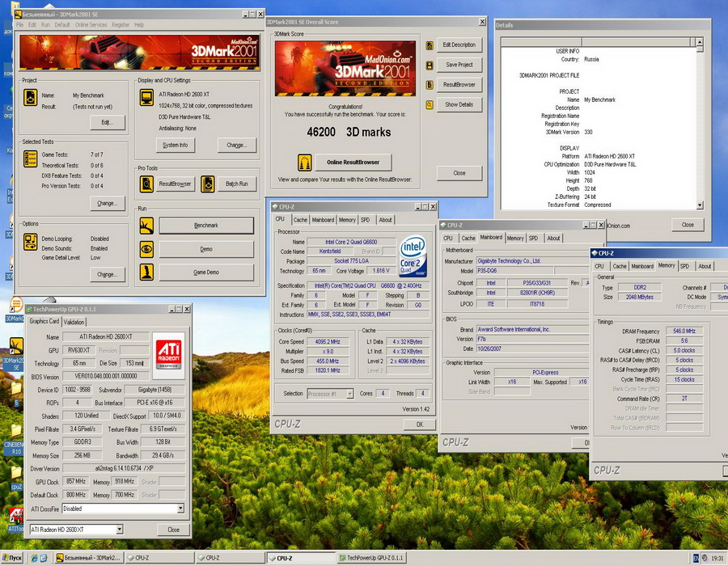Click the Edit Description button
728x566 pixels.
pyautogui.click(x=459, y=45)
